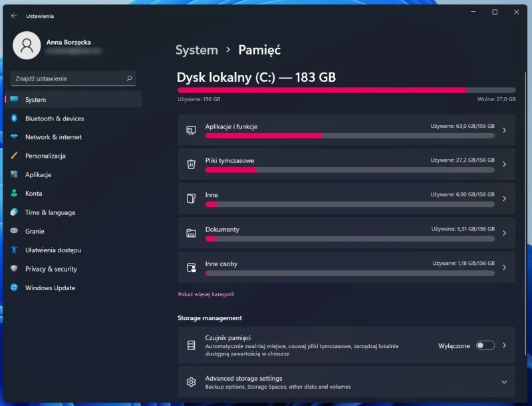The height and width of the screenshot is (406, 532).
Task: Click the Personalizacja paintbrush icon
Action: tap(14, 156)
